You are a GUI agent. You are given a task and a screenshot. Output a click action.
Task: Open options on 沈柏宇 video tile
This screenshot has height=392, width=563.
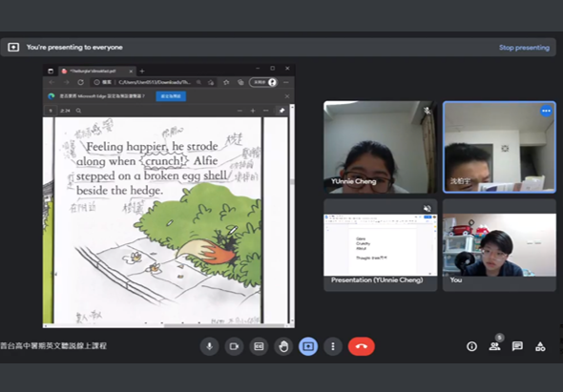(546, 111)
